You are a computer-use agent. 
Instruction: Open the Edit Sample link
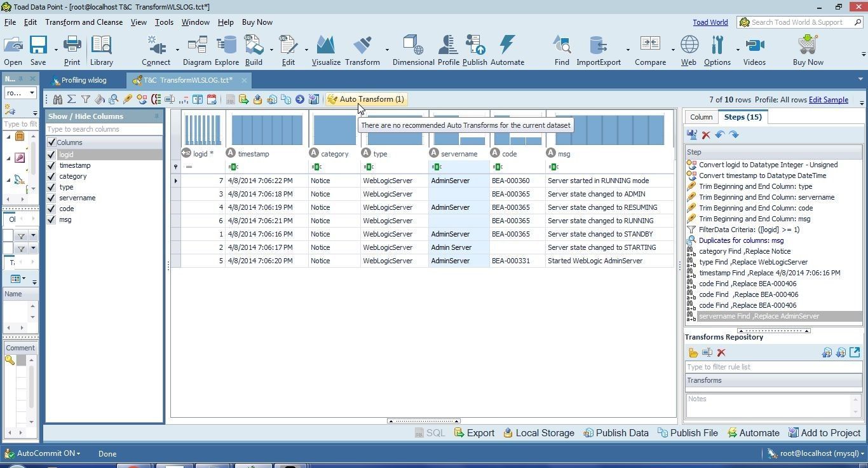[829, 100]
